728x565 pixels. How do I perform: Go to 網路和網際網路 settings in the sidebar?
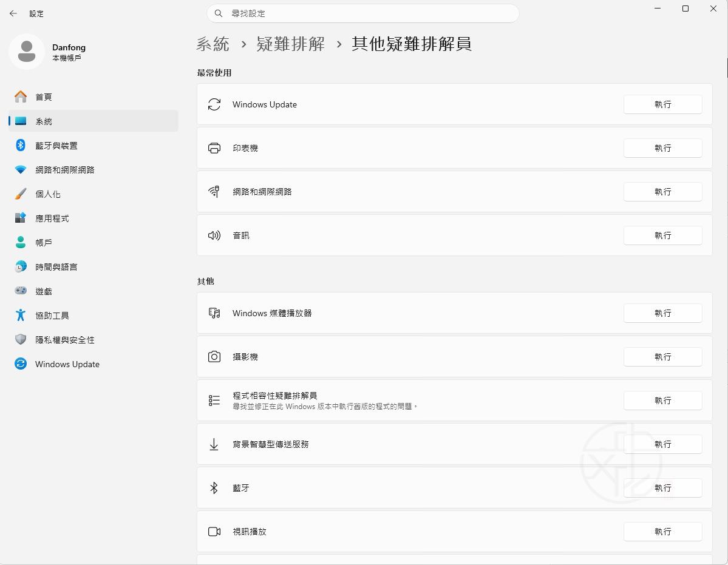(x=94, y=170)
